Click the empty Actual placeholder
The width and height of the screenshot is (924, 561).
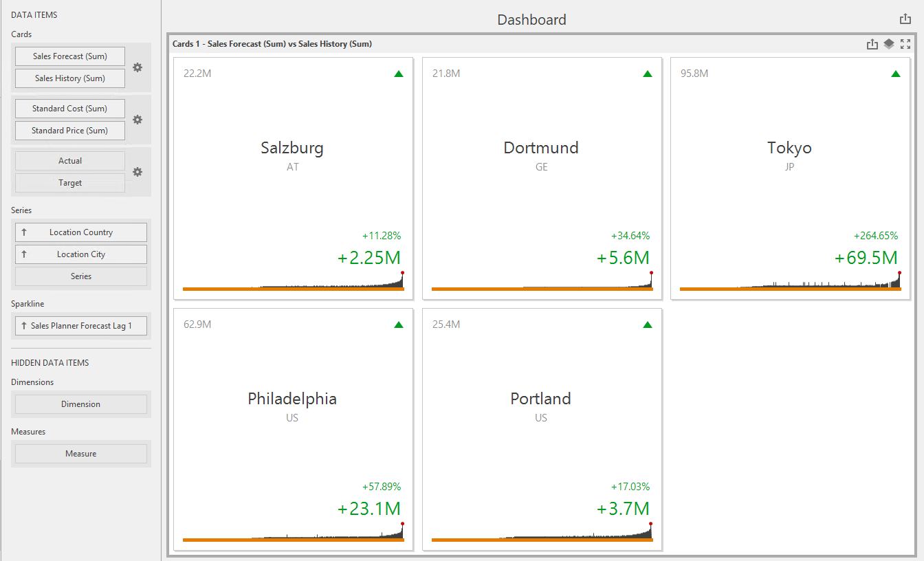pos(70,161)
